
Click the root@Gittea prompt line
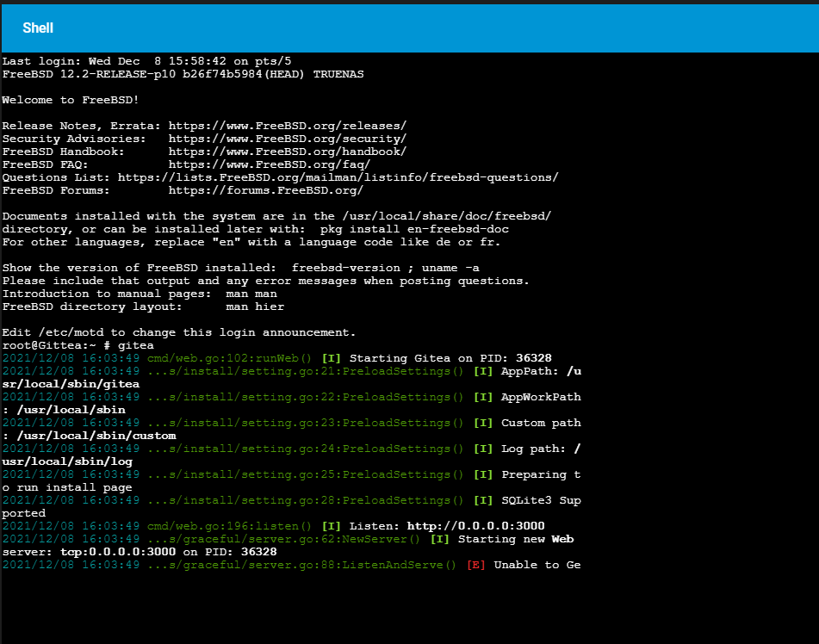[x=78, y=346]
